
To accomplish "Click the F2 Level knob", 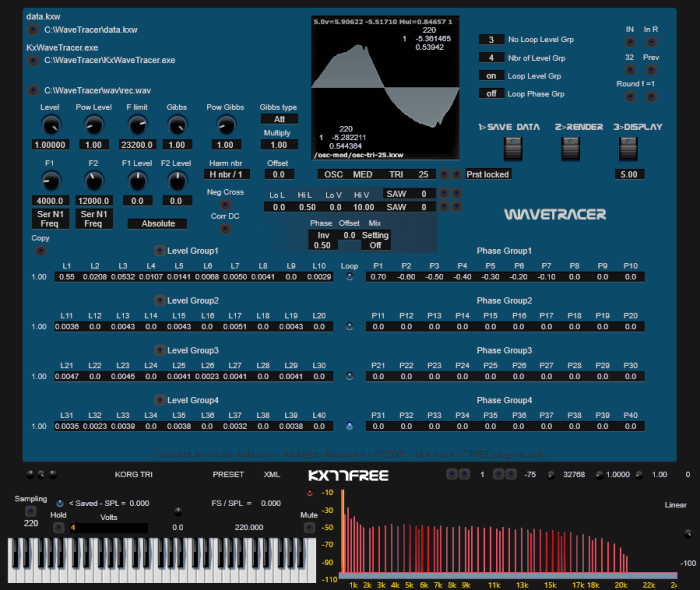I will coord(177,182).
